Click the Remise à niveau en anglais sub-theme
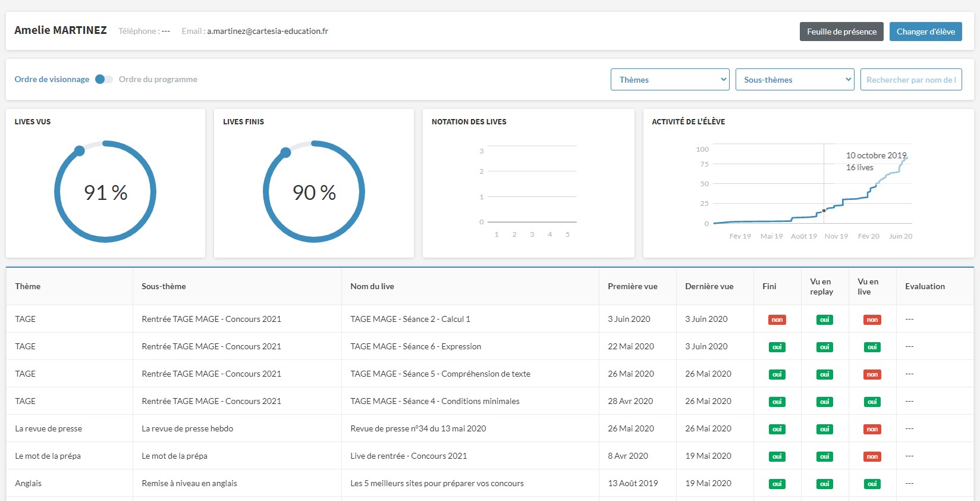The height and width of the screenshot is (501, 980). (189, 483)
